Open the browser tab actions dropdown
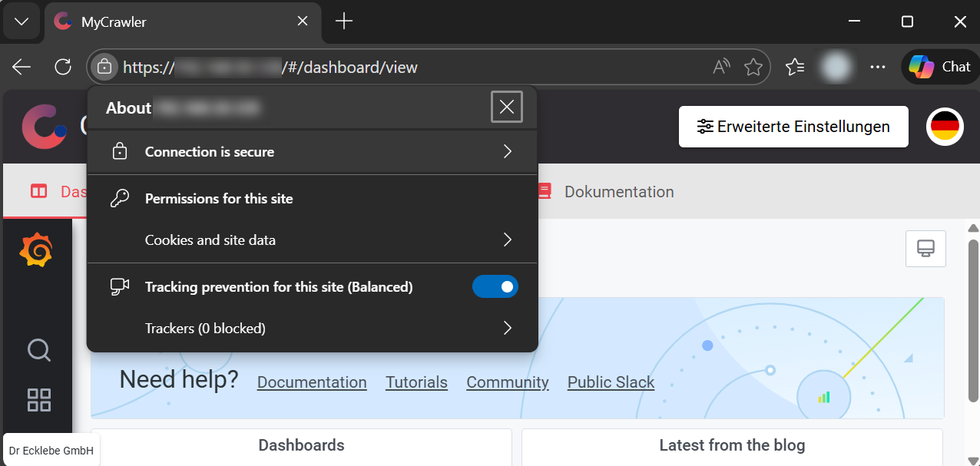Image resolution: width=980 pixels, height=466 pixels. pyautogui.click(x=22, y=21)
